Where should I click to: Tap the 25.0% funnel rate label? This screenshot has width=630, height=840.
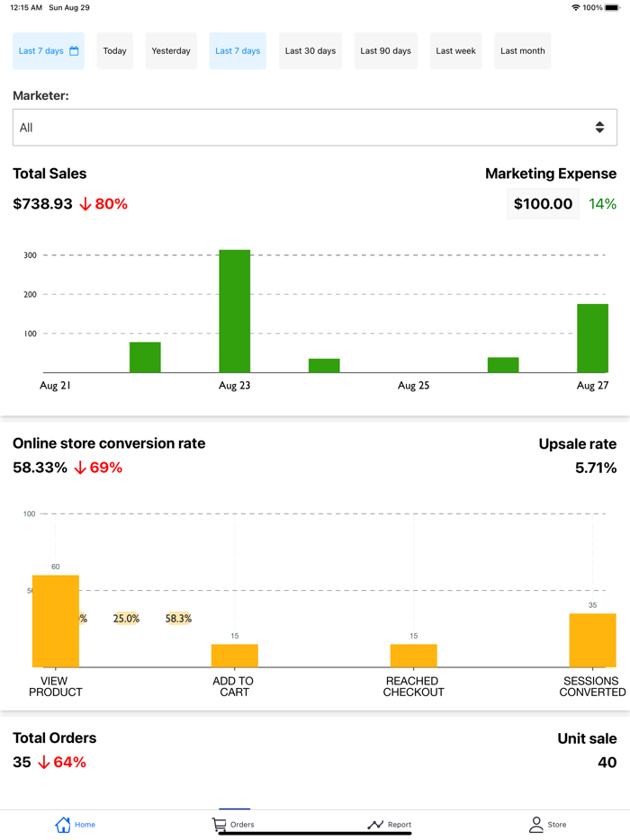(x=126, y=619)
